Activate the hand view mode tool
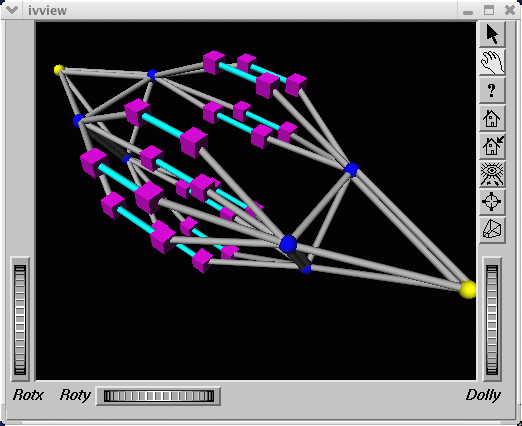The height and width of the screenshot is (426, 522). [x=492, y=62]
